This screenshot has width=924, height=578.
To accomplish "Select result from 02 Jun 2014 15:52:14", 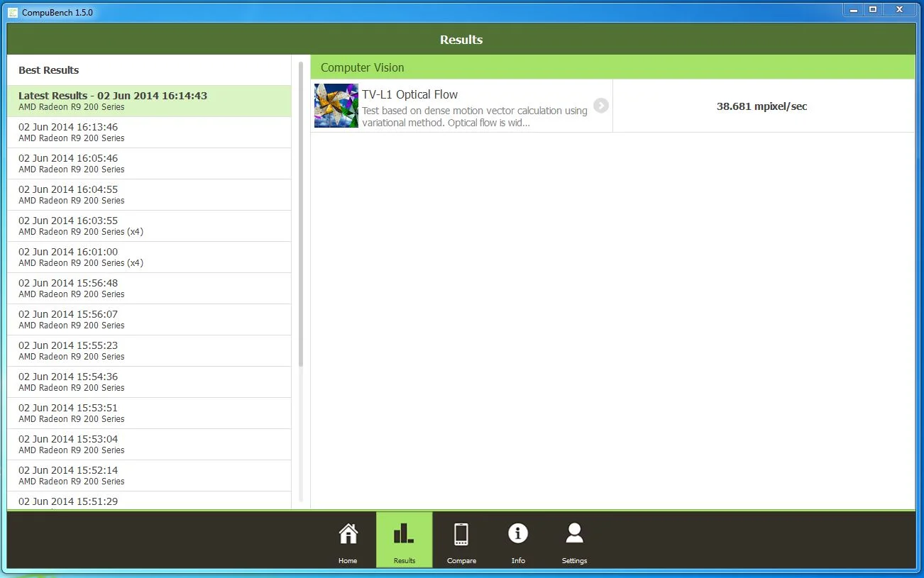I will pos(149,476).
